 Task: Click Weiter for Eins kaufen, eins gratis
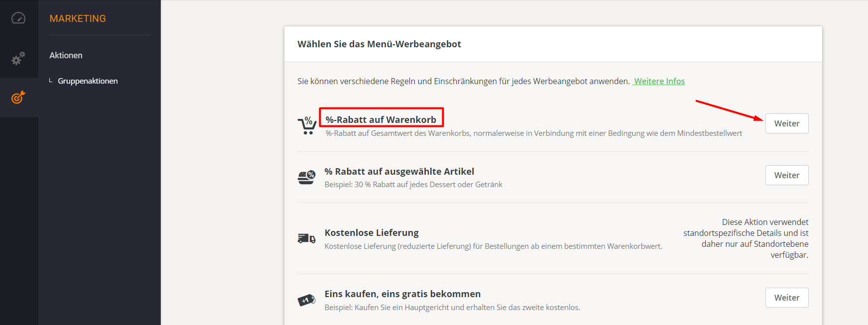[787, 298]
